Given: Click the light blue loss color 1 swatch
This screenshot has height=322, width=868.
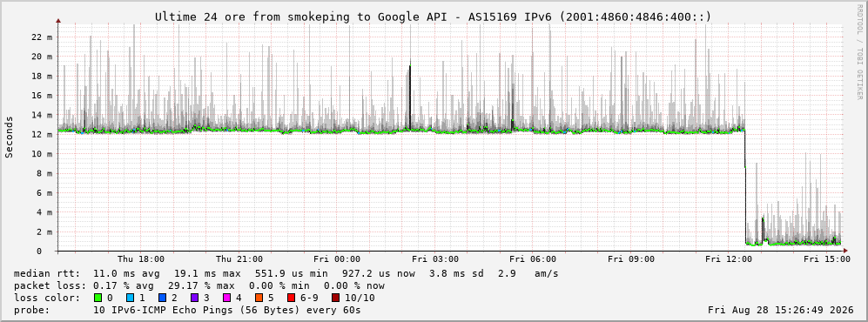Looking at the screenshot, I should [130, 298].
